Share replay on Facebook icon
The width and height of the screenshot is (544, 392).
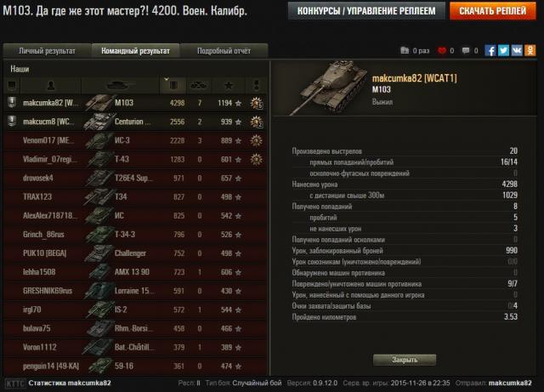pyautogui.click(x=490, y=51)
